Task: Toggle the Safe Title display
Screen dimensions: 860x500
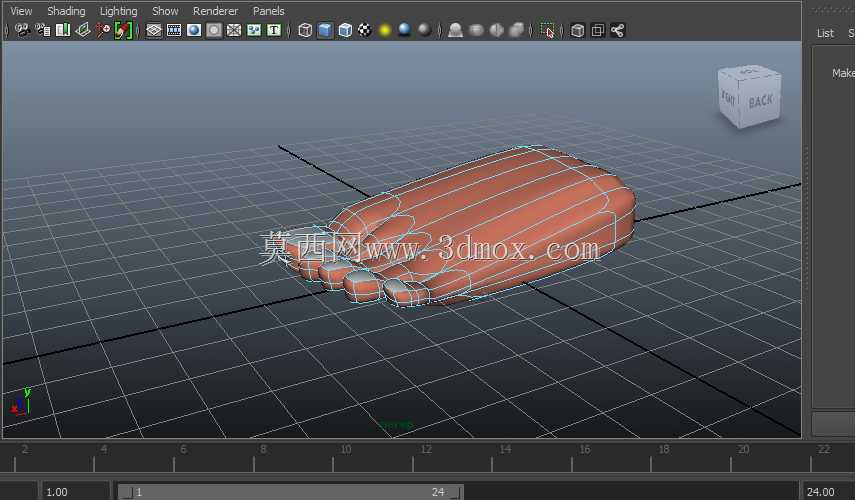Action: click(x=274, y=30)
